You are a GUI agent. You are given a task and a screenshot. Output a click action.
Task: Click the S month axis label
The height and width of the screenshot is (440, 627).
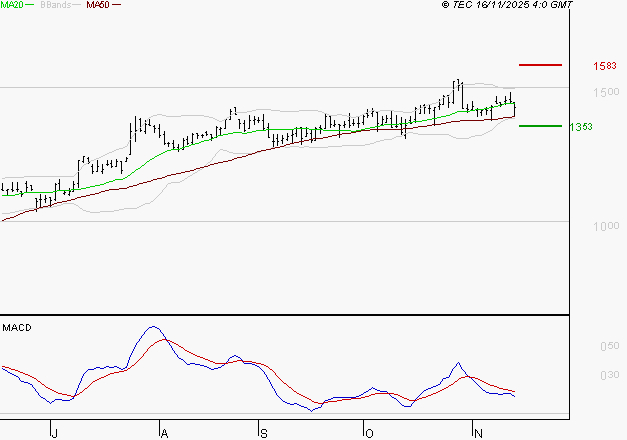point(264,433)
